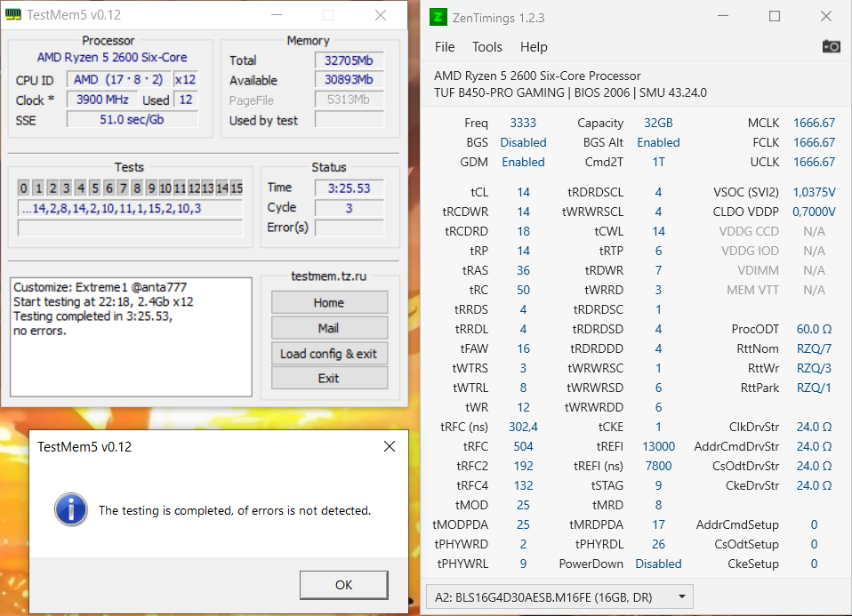Click test number 15 box in Tests
Screen dimensions: 852x616
coord(237,188)
